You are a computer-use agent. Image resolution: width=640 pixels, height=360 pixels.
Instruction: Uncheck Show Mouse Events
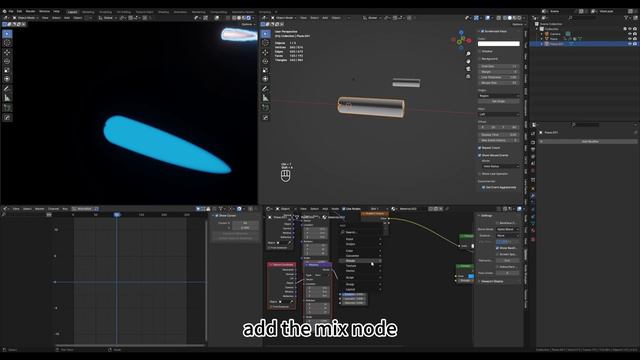tap(480, 156)
